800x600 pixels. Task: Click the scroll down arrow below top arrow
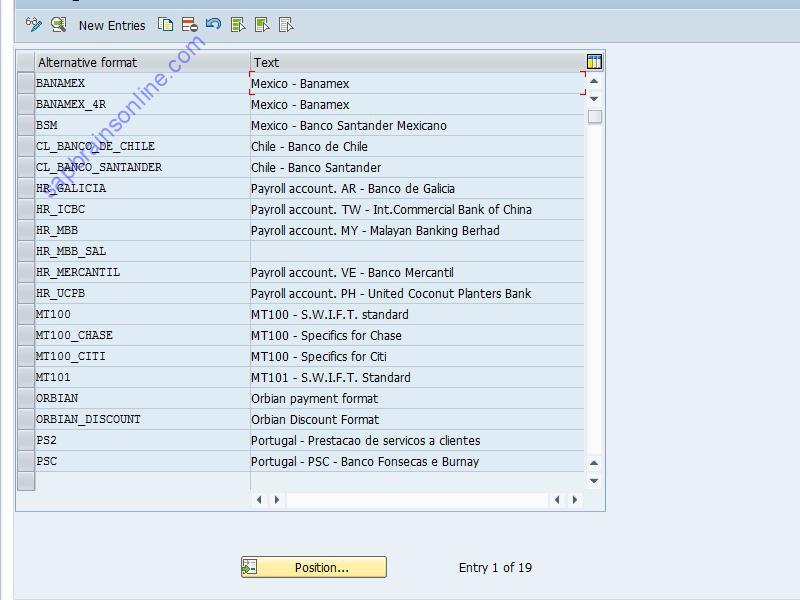594,98
